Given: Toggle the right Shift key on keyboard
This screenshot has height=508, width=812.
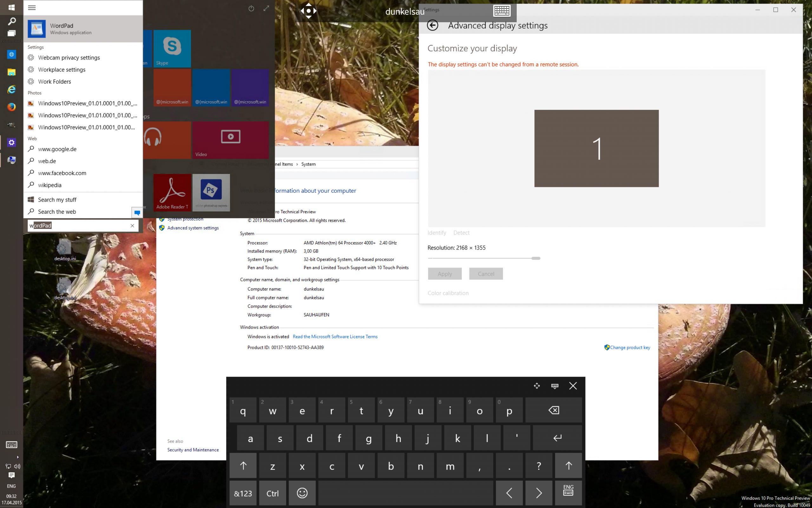Looking at the screenshot, I should pos(568,465).
